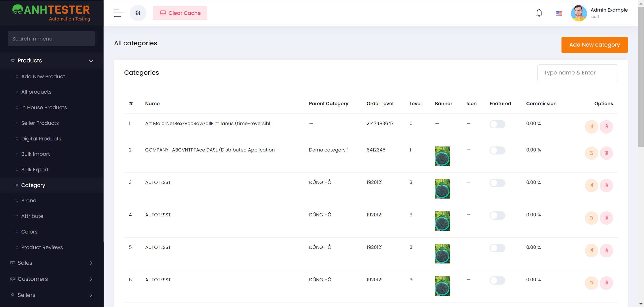Delete AUTOTESST category in row 3
This screenshot has width=644, height=307.
[606, 185]
